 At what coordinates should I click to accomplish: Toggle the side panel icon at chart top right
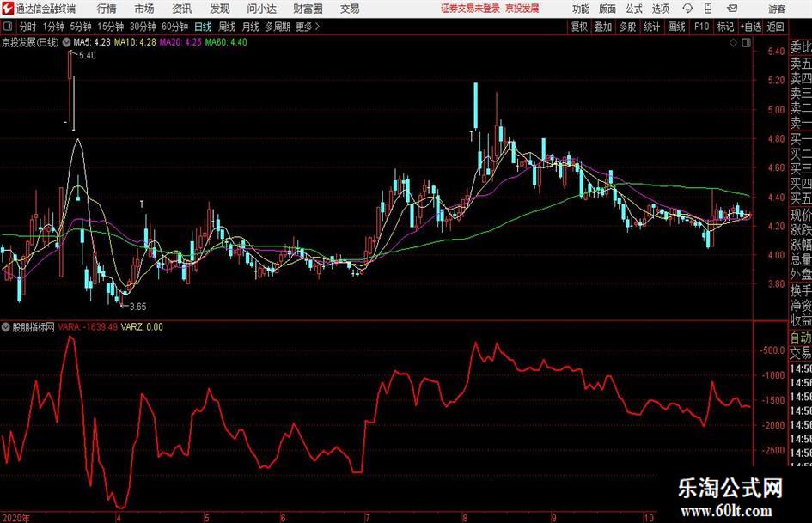[746, 43]
